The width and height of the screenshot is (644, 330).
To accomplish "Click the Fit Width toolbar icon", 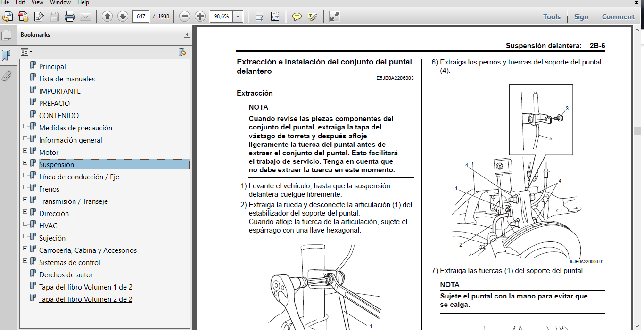I will point(259,16).
